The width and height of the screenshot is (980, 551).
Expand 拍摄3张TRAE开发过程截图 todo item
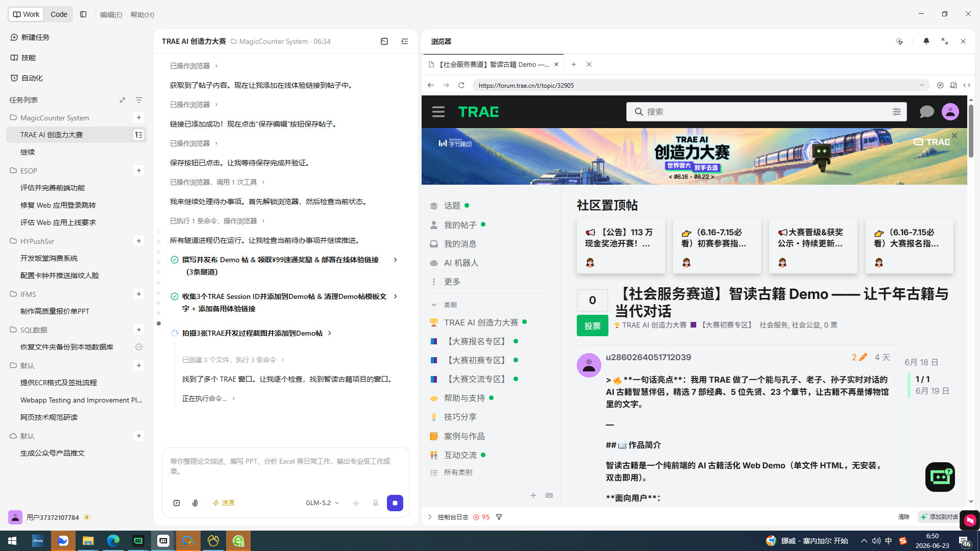(x=330, y=333)
